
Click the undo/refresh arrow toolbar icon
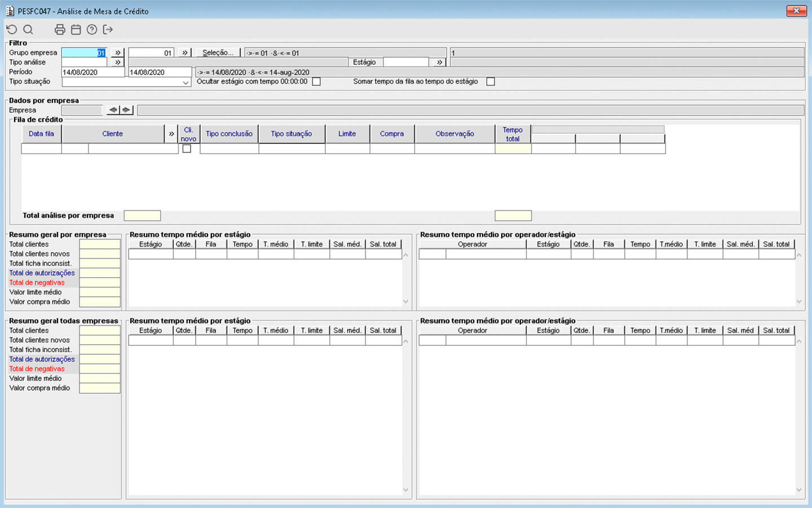tap(11, 29)
